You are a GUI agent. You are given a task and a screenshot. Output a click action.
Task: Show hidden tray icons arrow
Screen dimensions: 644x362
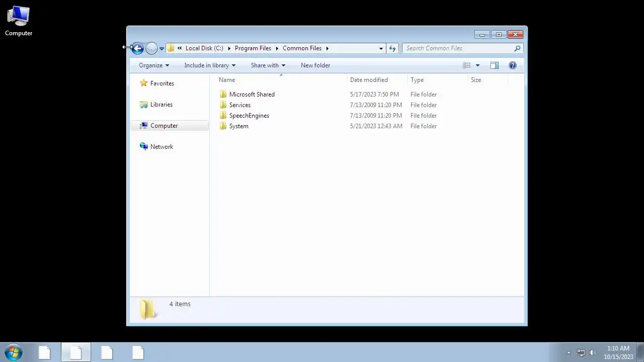coord(569,352)
